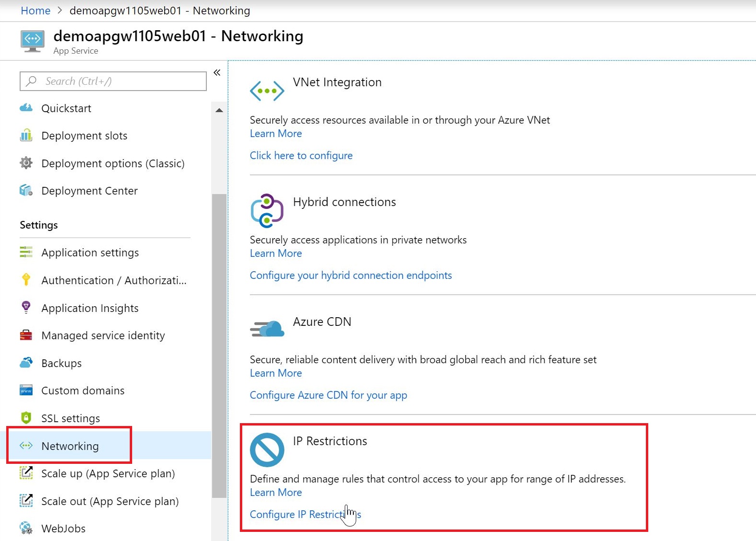Click the Custom domains www icon

point(26,390)
